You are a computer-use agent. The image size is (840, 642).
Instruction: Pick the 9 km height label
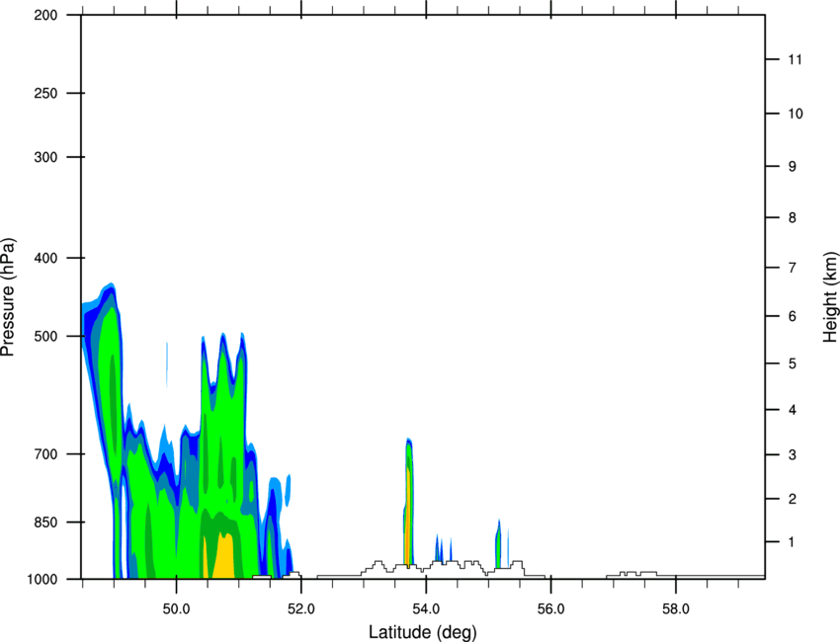coord(793,167)
